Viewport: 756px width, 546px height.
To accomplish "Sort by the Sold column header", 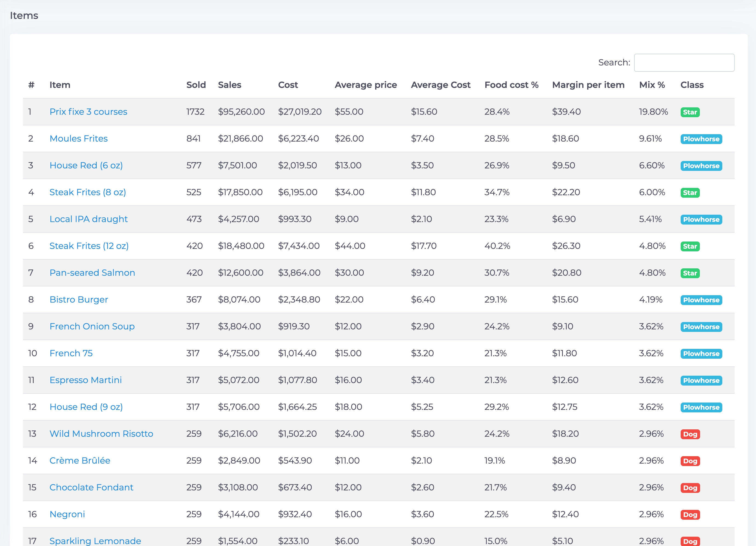I will (196, 85).
